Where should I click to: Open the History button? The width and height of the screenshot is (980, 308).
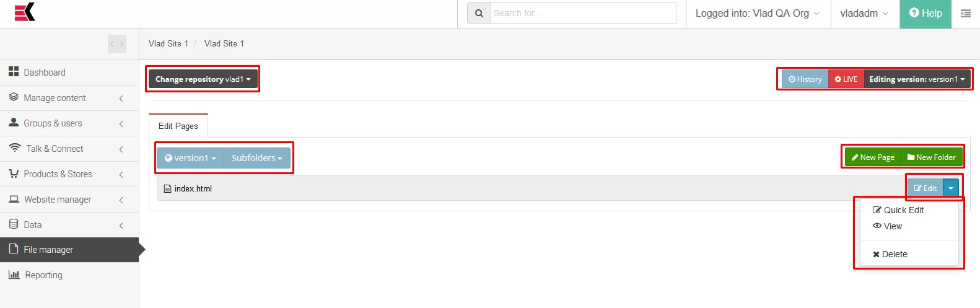[805, 79]
